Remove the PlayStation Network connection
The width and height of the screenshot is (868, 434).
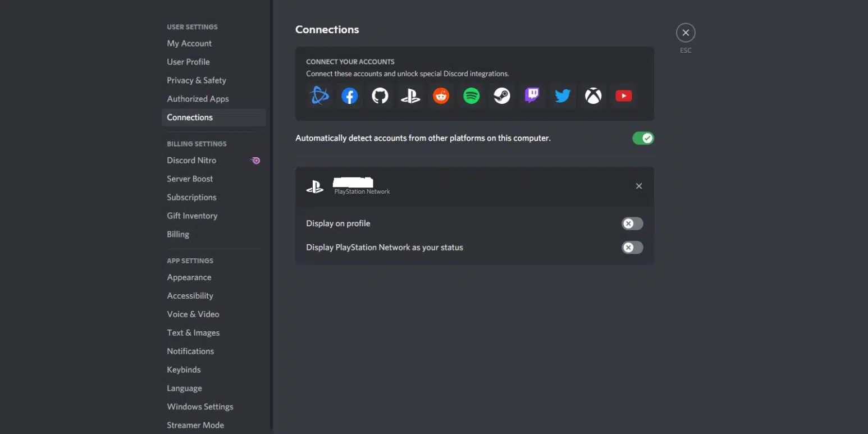[x=639, y=186]
